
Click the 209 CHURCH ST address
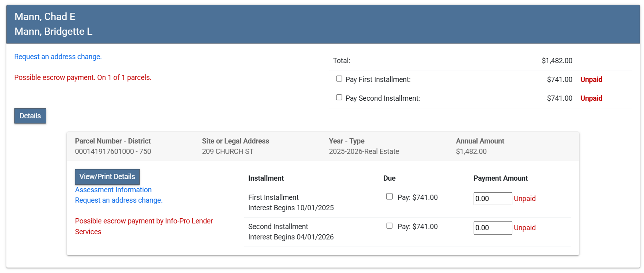coord(227,151)
